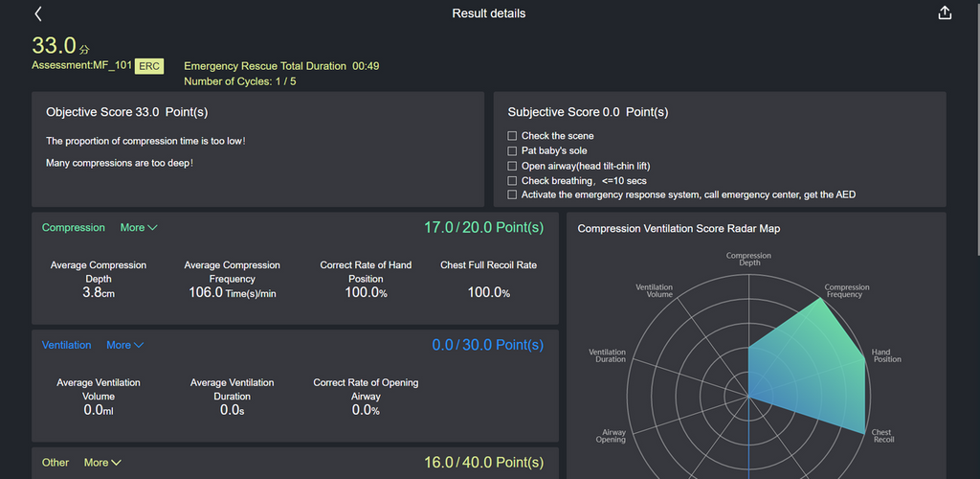This screenshot has height=479, width=980.
Task: Select the Ventilation section heading
Action: (x=67, y=345)
